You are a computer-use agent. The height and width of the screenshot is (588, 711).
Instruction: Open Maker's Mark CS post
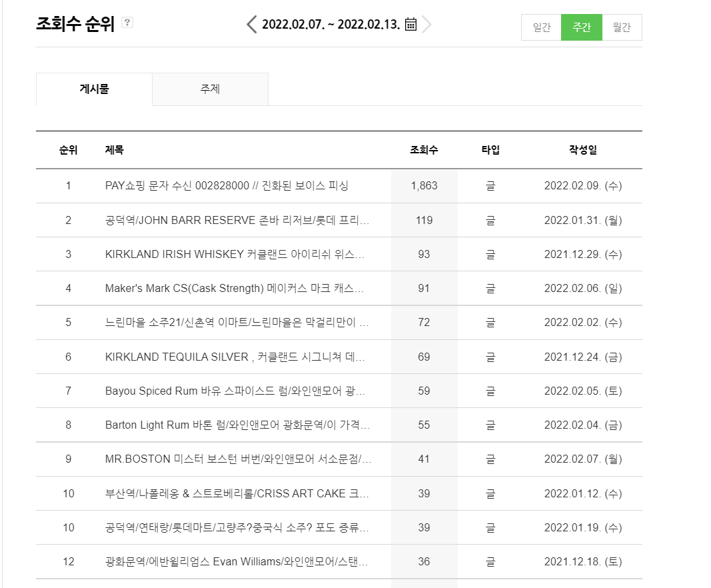[x=235, y=288]
